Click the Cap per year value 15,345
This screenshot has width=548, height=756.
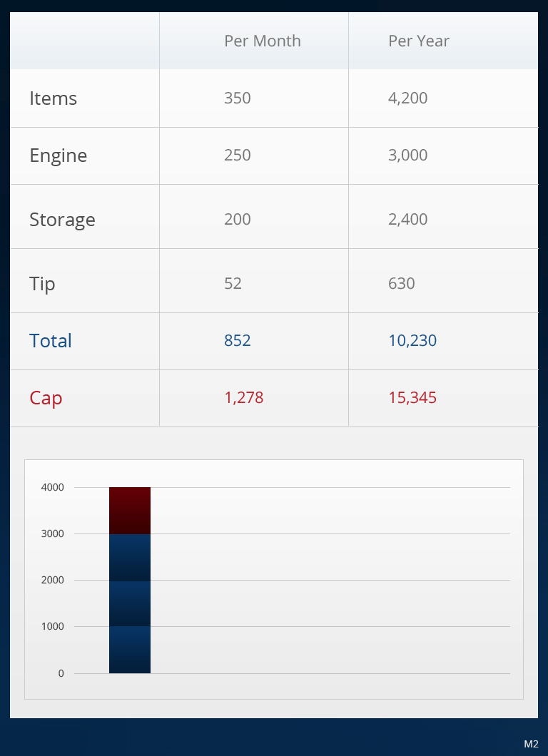point(412,398)
